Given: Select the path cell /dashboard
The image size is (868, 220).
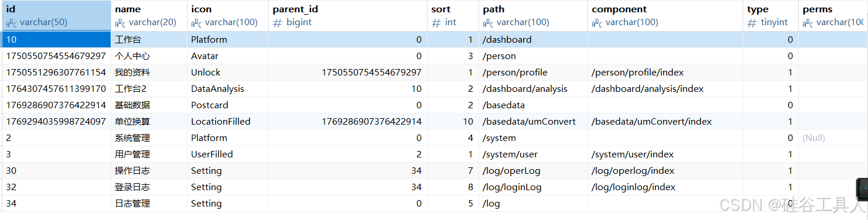Looking at the screenshot, I should point(533,40).
